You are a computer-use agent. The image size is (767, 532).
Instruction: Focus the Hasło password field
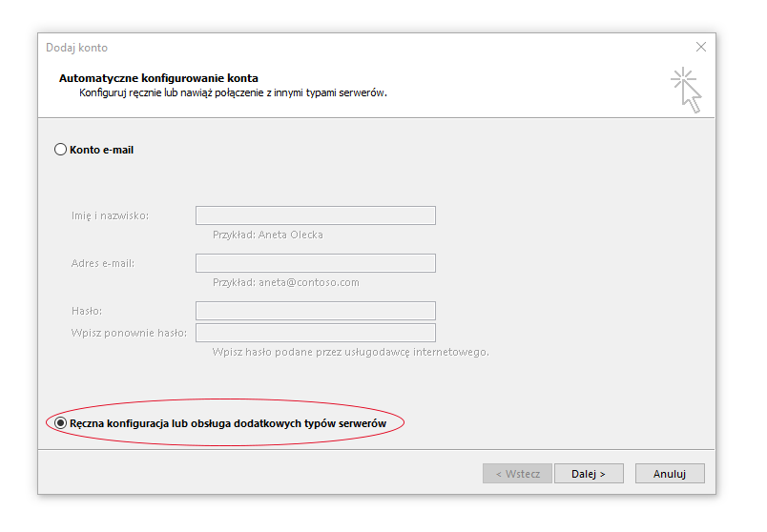coord(315,311)
